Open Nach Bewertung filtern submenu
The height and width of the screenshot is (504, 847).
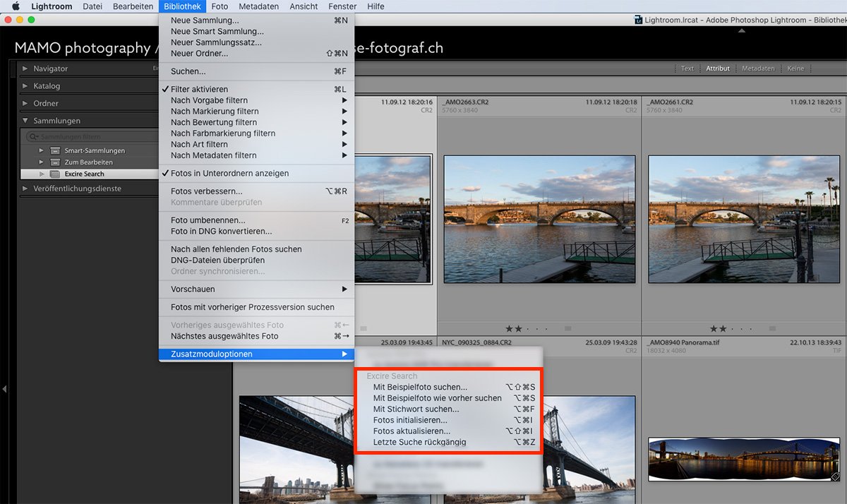(x=257, y=122)
